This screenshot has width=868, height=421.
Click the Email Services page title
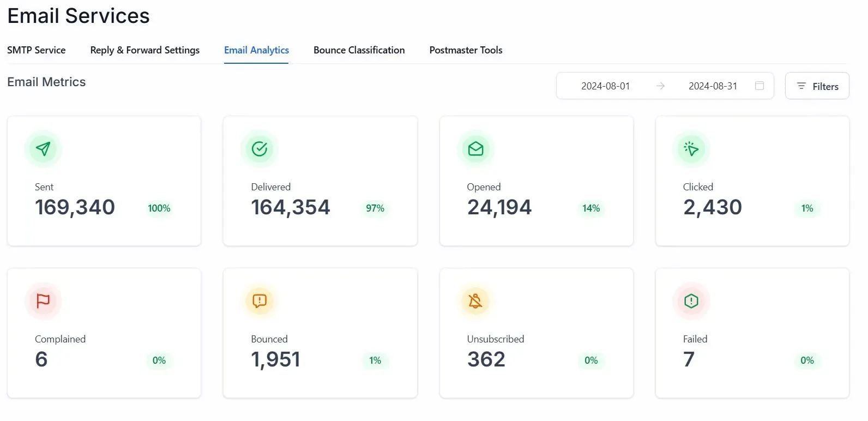tap(79, 16)
